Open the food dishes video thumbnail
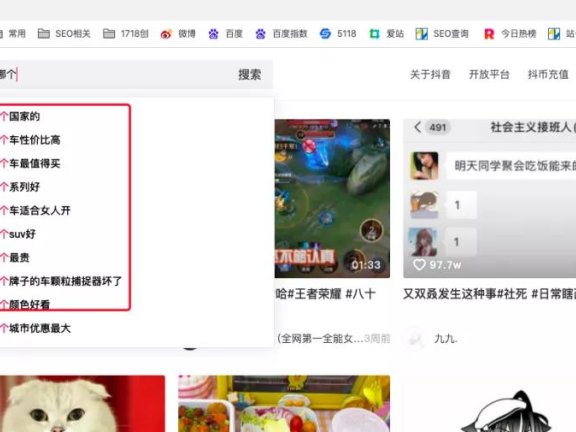 (284, 403)
